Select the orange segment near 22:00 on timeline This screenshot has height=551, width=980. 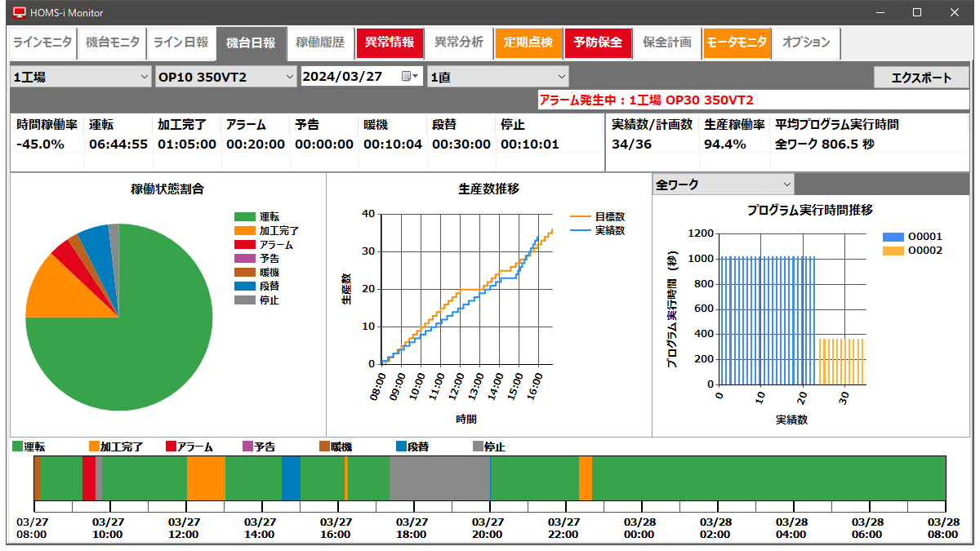(586, 478)
